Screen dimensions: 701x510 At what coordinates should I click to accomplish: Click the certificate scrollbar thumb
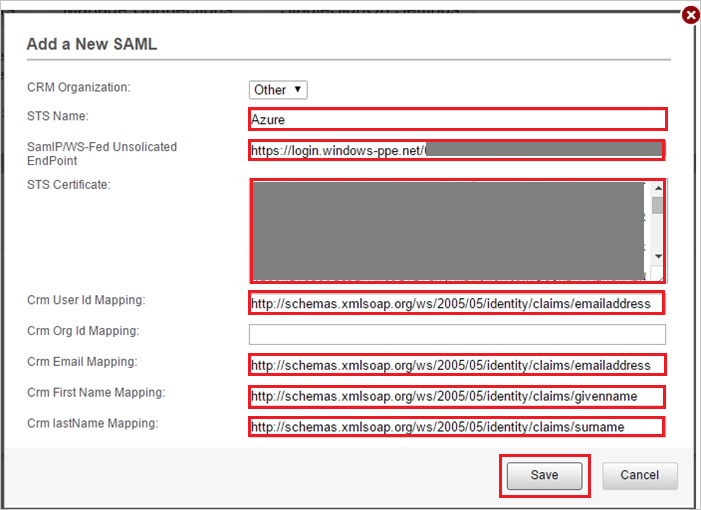point(658,206)
